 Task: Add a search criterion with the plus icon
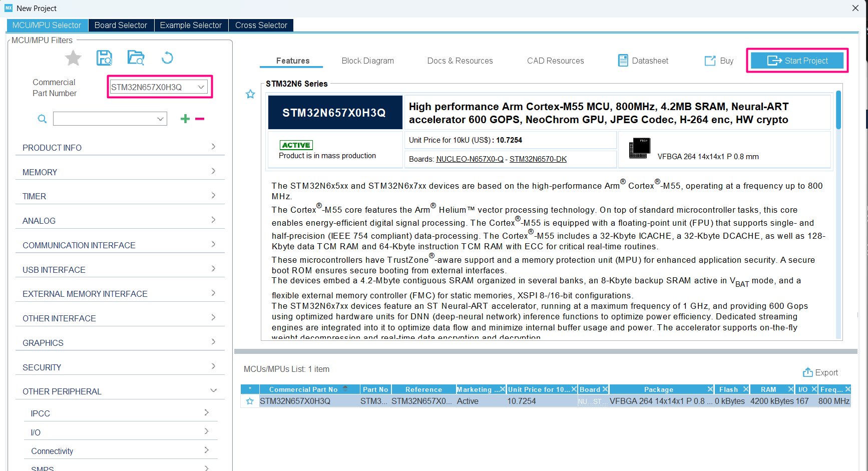(x=185, y=119)
